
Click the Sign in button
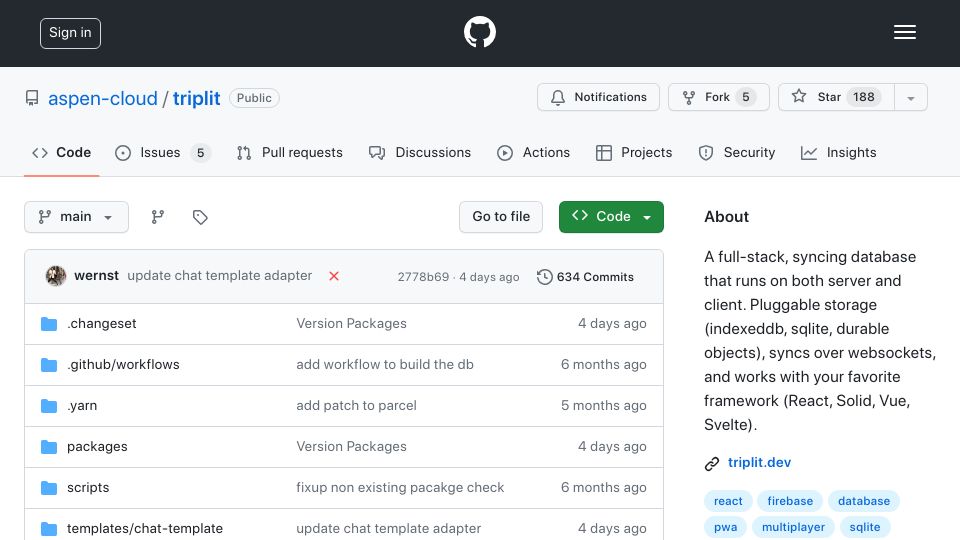pos(70,33)
